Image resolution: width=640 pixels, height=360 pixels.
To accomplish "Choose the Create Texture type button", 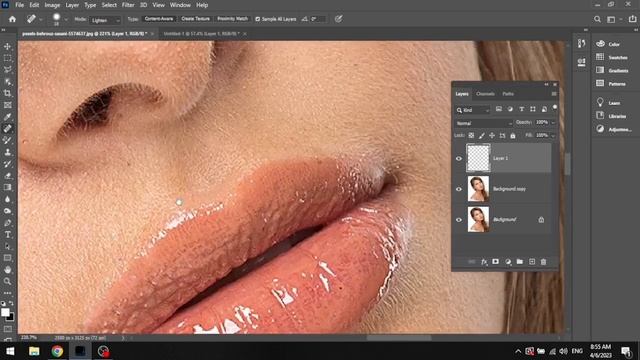I will pos(196,19).
